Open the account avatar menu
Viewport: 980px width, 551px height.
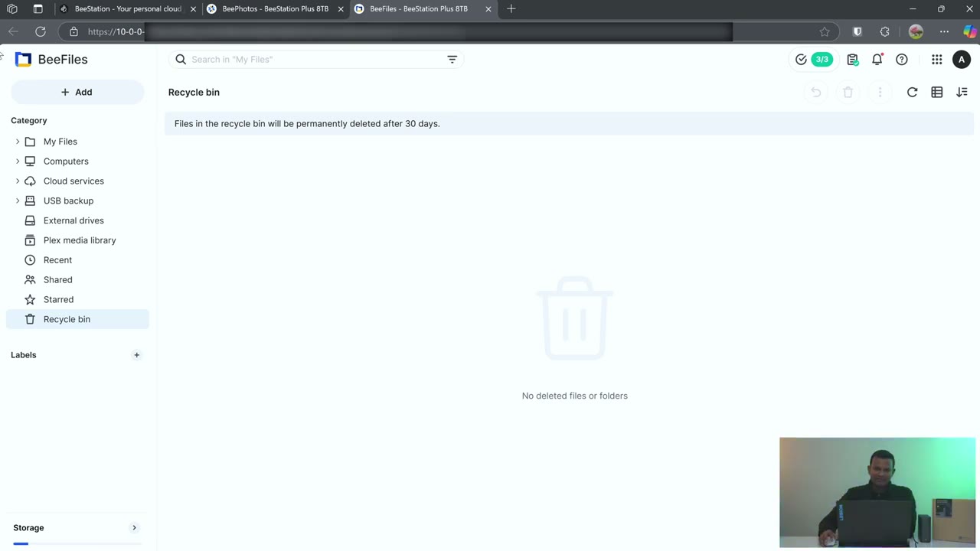[962, 59]
